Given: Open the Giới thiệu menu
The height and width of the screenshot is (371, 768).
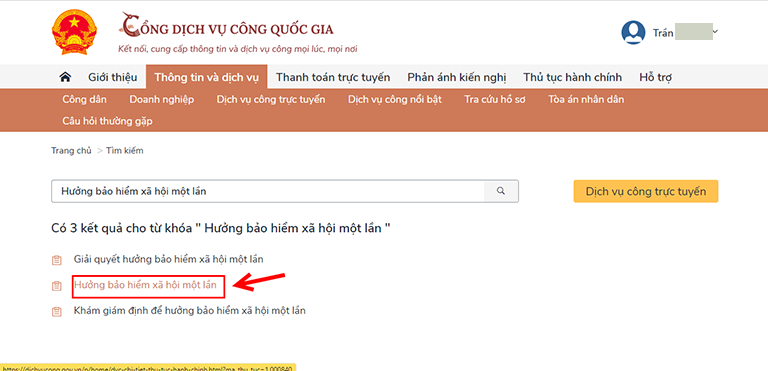Looking at the screenshot, I should click(x=113, y=77).
